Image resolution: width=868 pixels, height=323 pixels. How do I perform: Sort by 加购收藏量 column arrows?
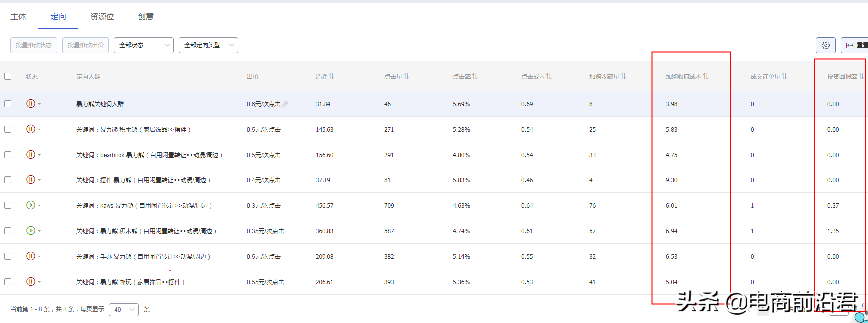click(x=623, y=76)
